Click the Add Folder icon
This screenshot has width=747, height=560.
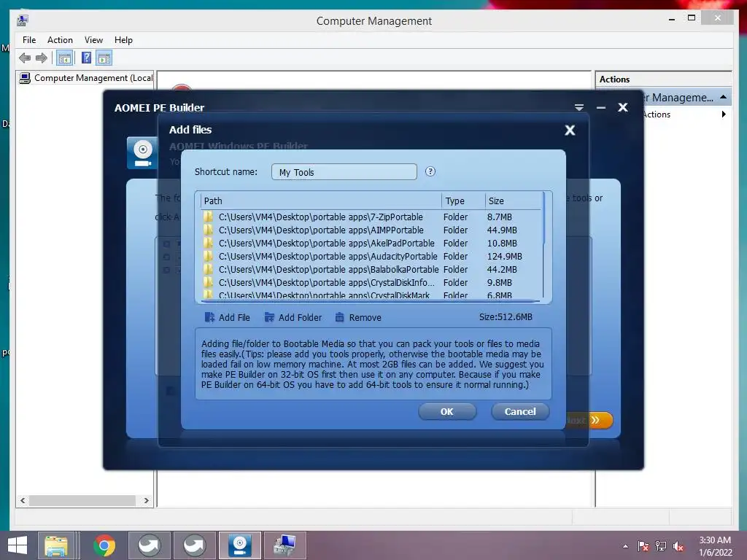click(x=269, y=317)
